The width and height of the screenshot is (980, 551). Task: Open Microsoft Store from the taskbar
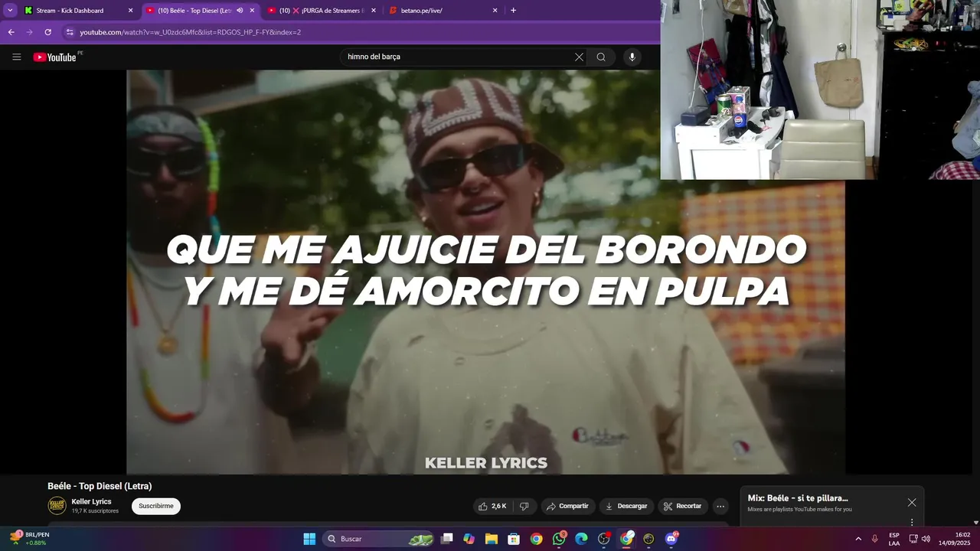point(514,539)
